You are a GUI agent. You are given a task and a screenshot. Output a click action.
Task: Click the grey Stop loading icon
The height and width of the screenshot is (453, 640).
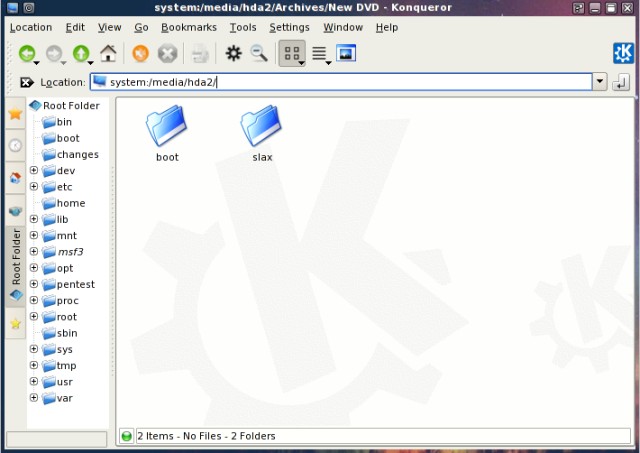pos(167,53)
